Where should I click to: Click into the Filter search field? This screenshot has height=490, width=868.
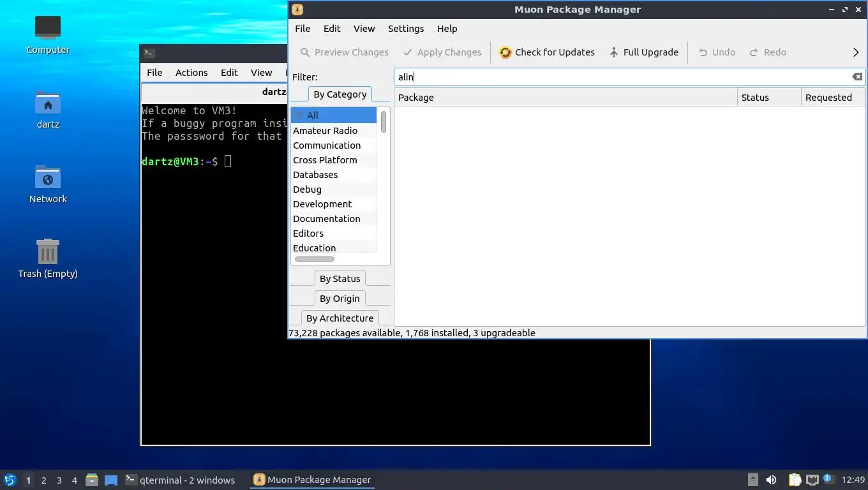pyautogui.click(x=622, y=77)
